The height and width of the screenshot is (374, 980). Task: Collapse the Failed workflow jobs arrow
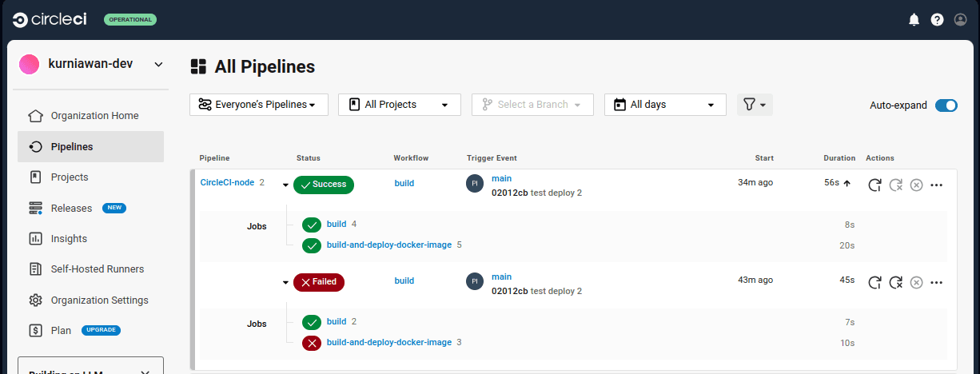(285, 282)
